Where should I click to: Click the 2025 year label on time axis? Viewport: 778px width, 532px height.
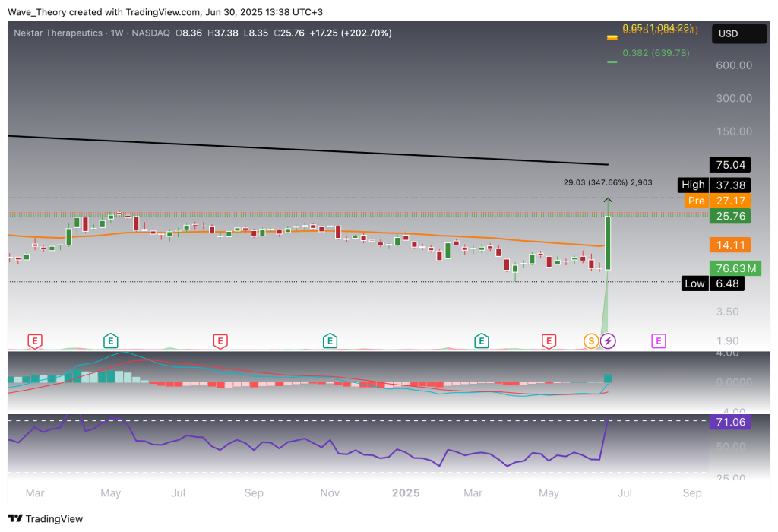pos(406,492)
